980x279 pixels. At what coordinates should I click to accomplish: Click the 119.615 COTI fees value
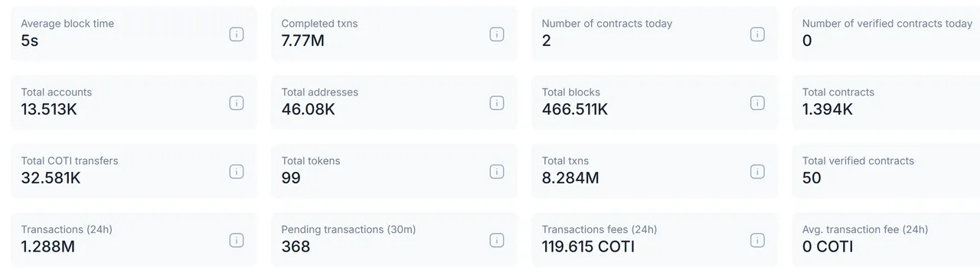pyautogui.click(x=588, y=247)
